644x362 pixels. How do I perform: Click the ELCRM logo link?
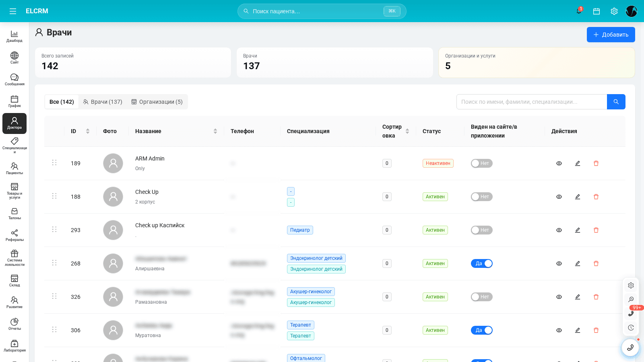pyautogui.click(x=37, y=11)
